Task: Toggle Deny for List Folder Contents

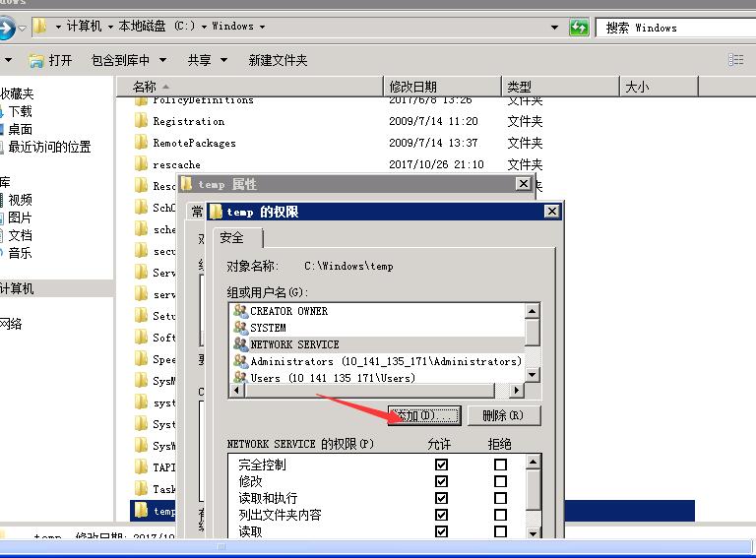Action: (x=500, y=515)
